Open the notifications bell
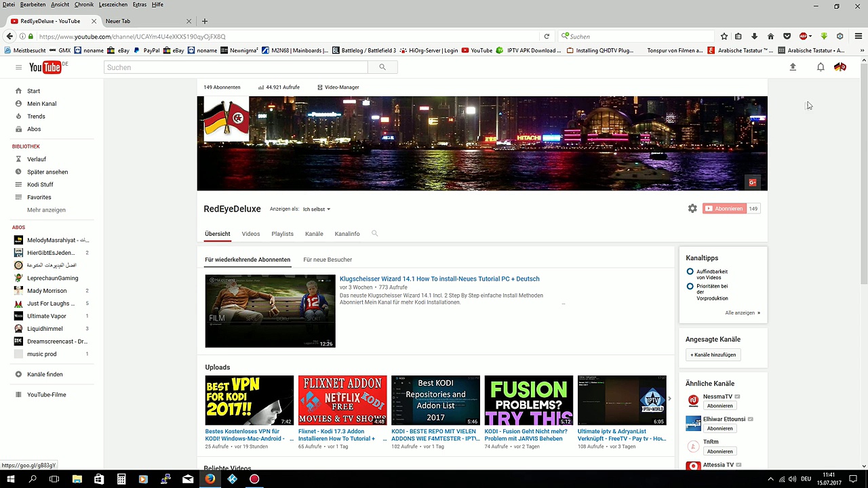The width and height of the screenshot is (868, 488). point(821,67)
